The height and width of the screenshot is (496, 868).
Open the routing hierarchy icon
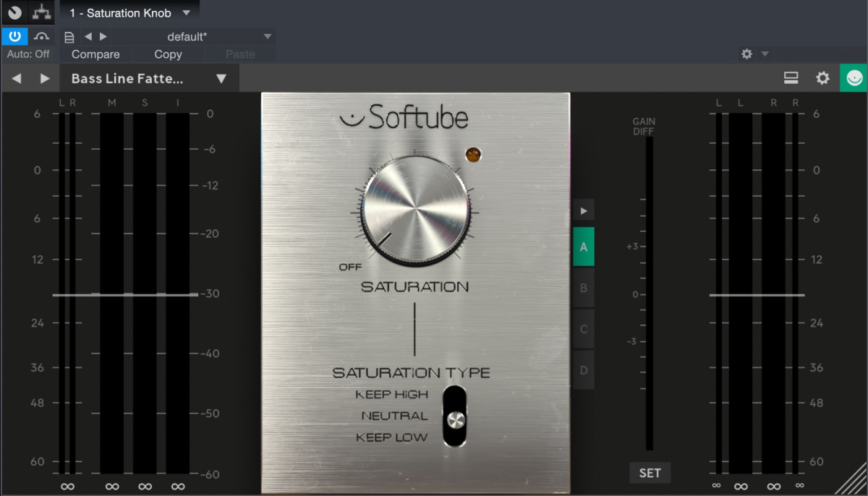43,13
